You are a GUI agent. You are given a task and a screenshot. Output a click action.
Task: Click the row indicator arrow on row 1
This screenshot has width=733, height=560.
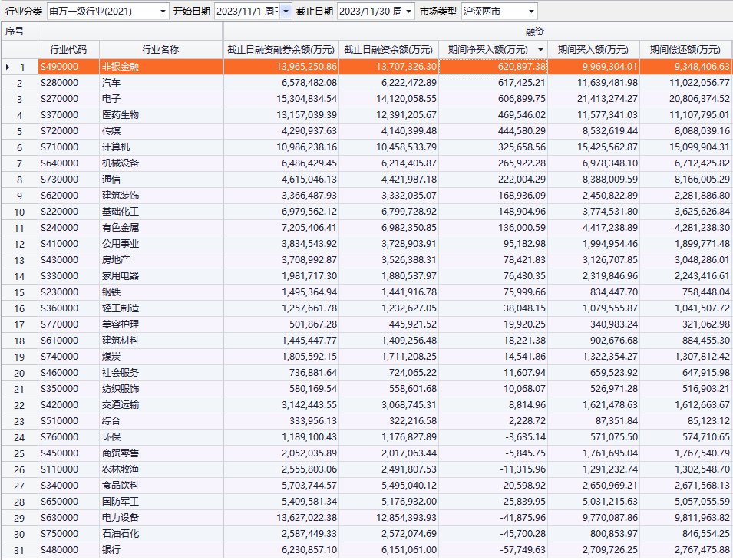click(8, 67)
